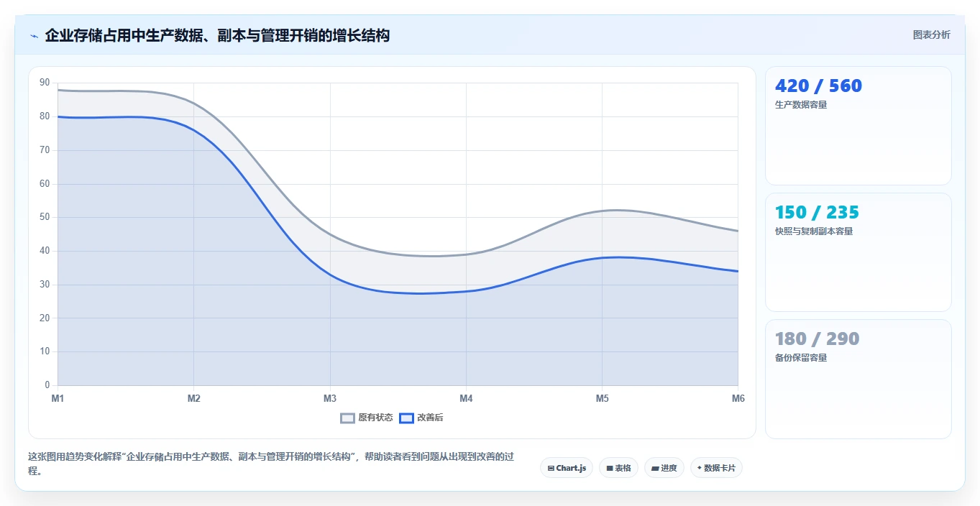980x506 pixels.
Task: Click the icon inside the 表格 tag
Action: (x=610, y=468)
